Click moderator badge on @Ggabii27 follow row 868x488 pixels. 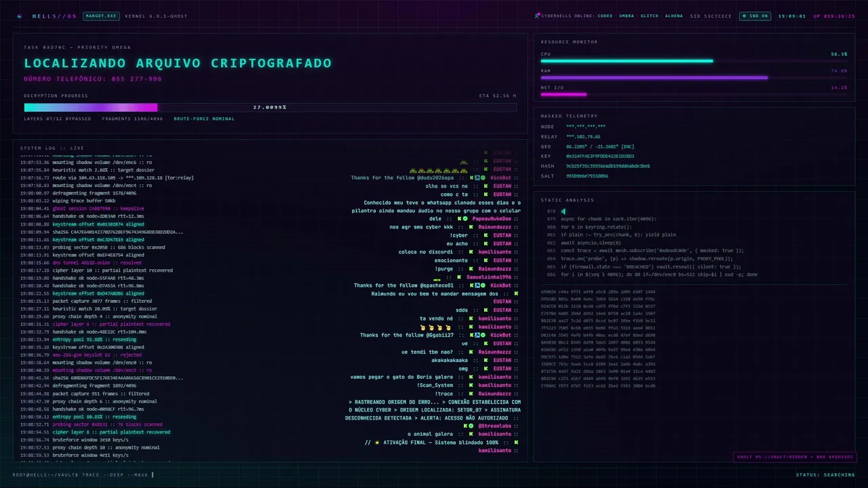click(x=476, y=335)
